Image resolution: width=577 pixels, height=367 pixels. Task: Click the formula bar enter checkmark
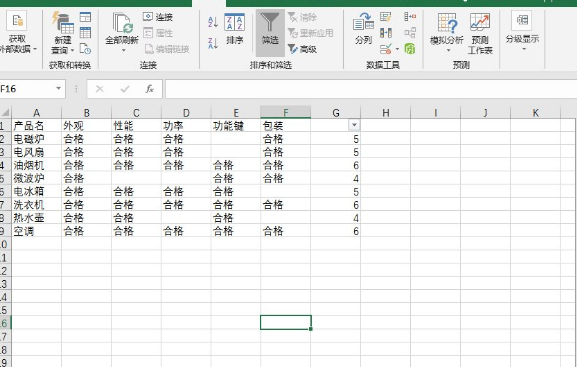click(125, 89)
